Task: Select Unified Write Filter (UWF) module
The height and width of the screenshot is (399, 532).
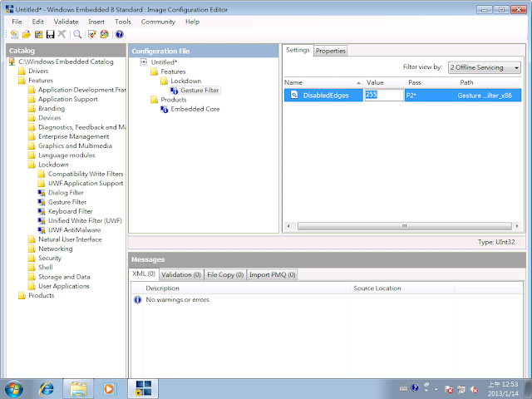Action: [85, 221]
